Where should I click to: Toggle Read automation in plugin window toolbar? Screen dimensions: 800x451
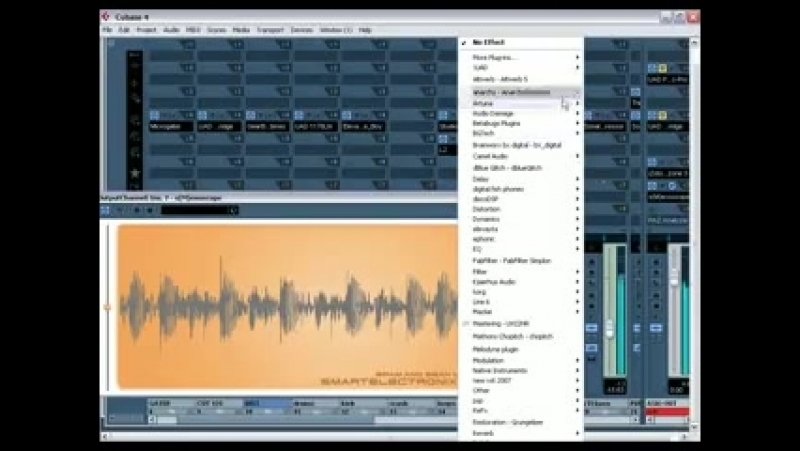click(137, 210)
